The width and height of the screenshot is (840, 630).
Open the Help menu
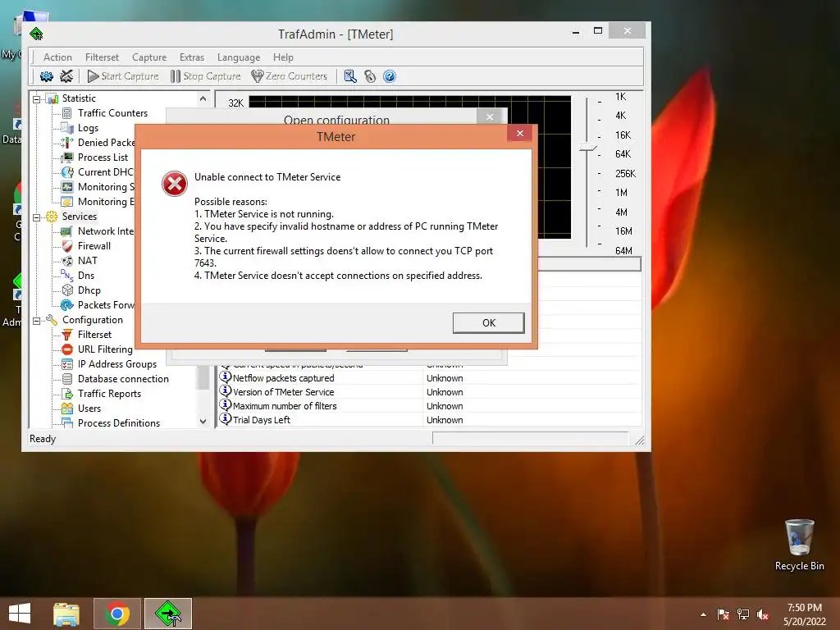(x=283, y=57)
